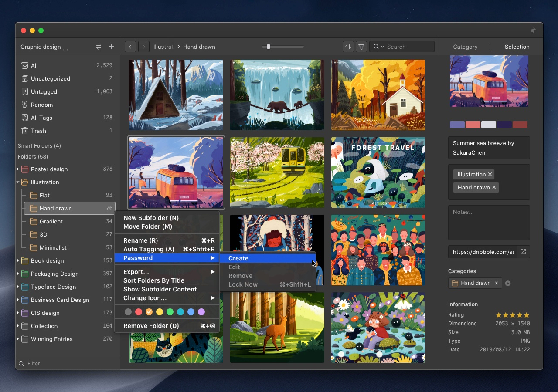Screen dimensions: 558x392
Task: Pick the green folder color dot
Action: pos(170,312)
